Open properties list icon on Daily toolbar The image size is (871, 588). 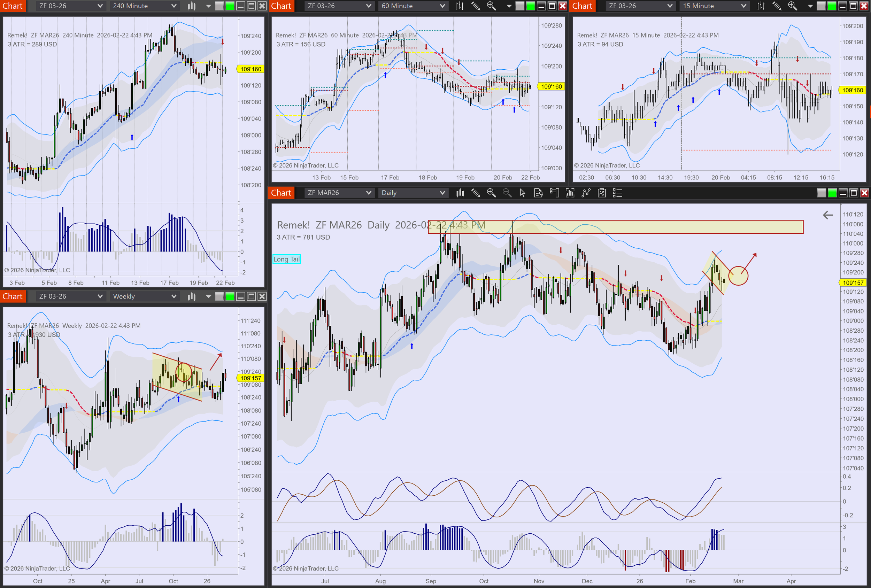(617, 193)
